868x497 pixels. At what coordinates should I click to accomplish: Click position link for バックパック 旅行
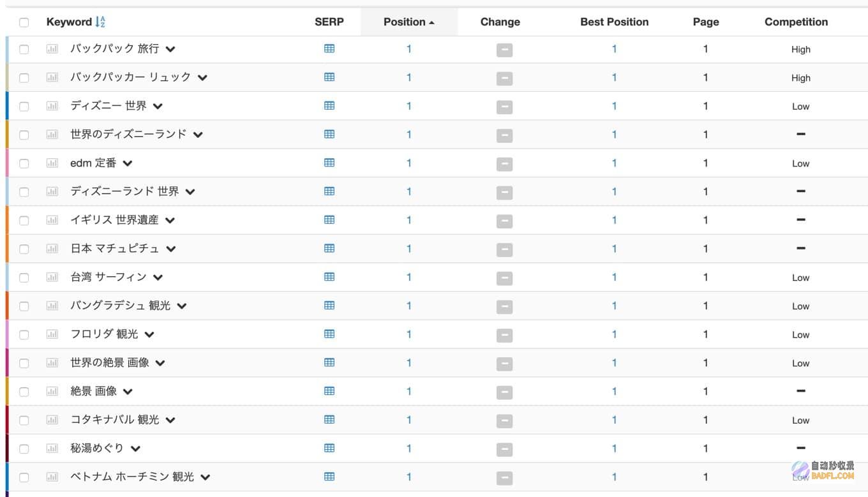(x=409, y=49)
